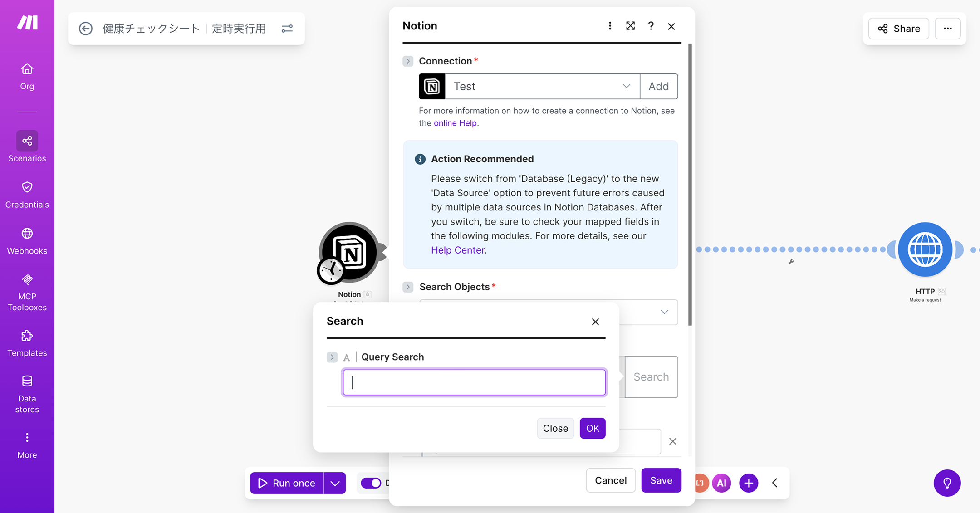Open the Connection Test dropdown

[x=542, y=86]
